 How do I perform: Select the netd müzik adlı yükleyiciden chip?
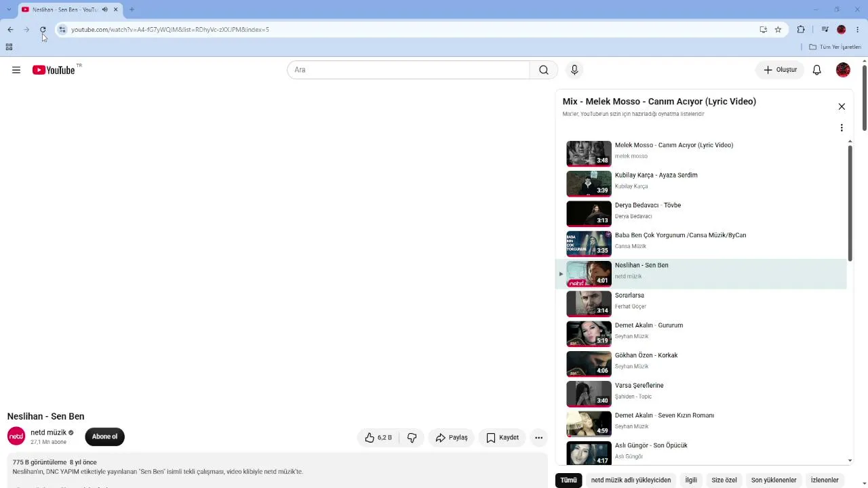click(x=631, y=480)
